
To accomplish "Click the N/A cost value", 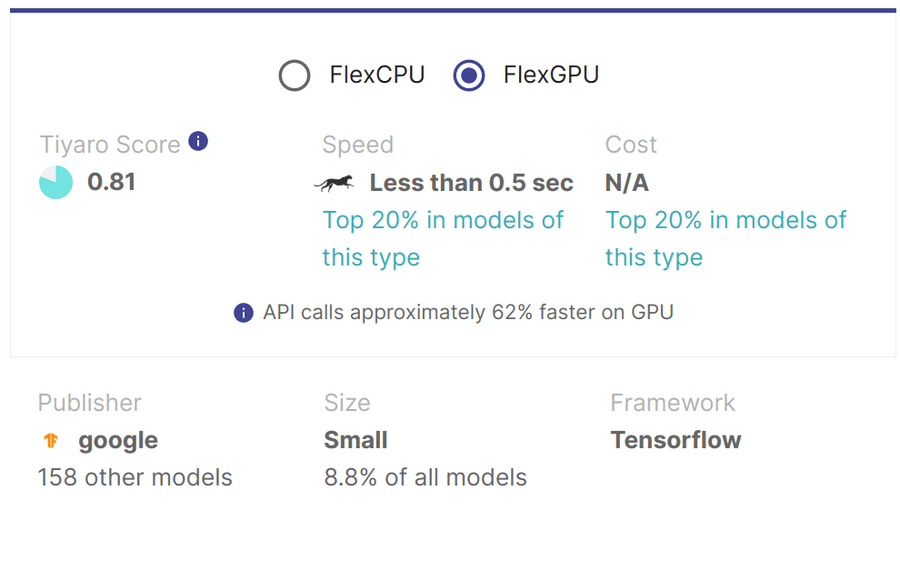I will (627, 183).
